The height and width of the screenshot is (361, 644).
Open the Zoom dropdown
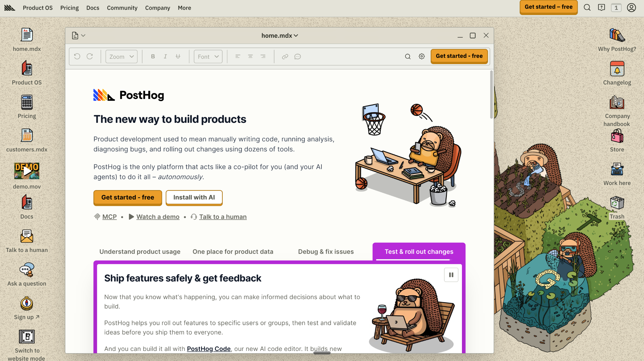[121, 57]
